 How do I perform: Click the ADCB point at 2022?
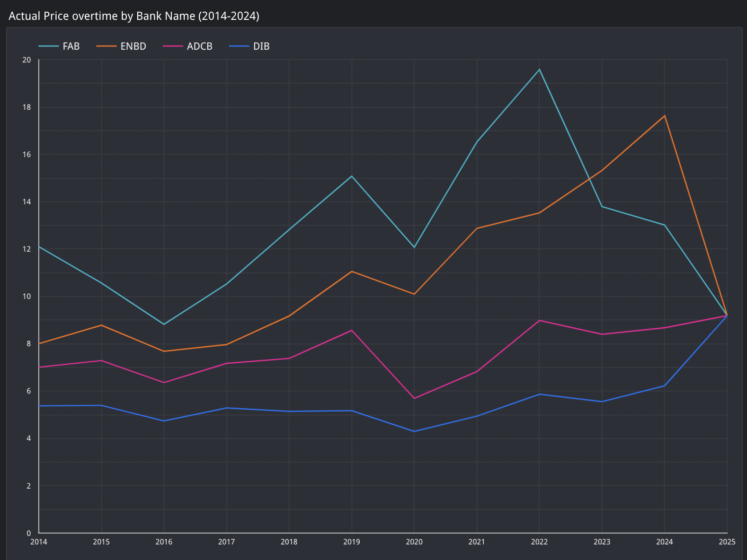click(539, 321)
